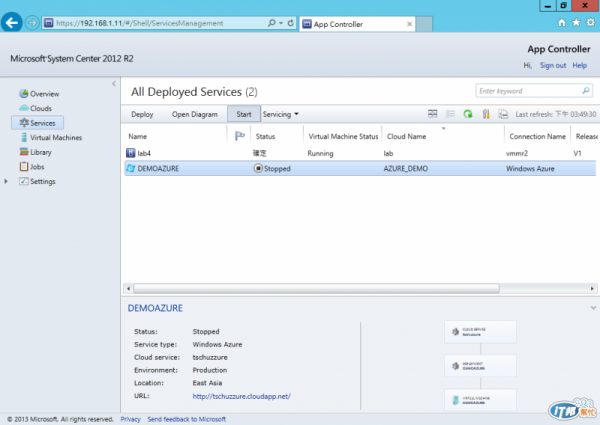Viewport: 600px width, 425px height.
Task: Click AZURE_DEMO cloud name cell
Action: coord(406,169)
